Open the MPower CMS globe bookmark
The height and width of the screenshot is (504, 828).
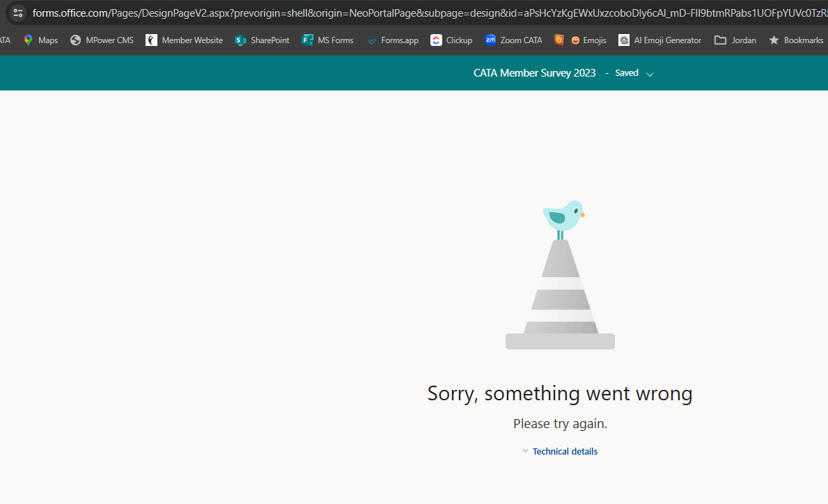pyautogui.click(x=75, y=40)
